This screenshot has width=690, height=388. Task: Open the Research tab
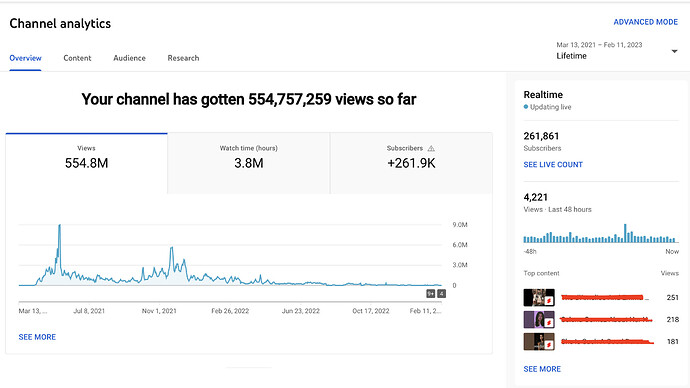point(183,58)
